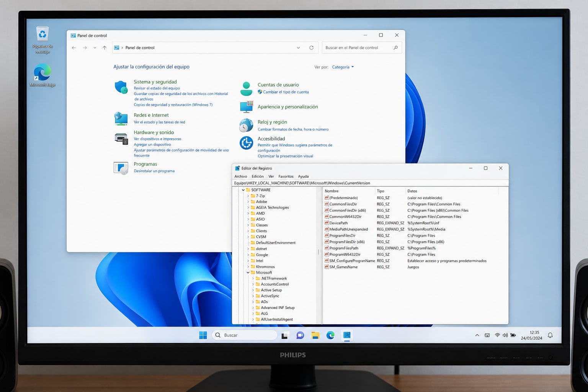Screen dimensions: 588x392
Task: Click the Programas category icon
Action: pos(121,168)
